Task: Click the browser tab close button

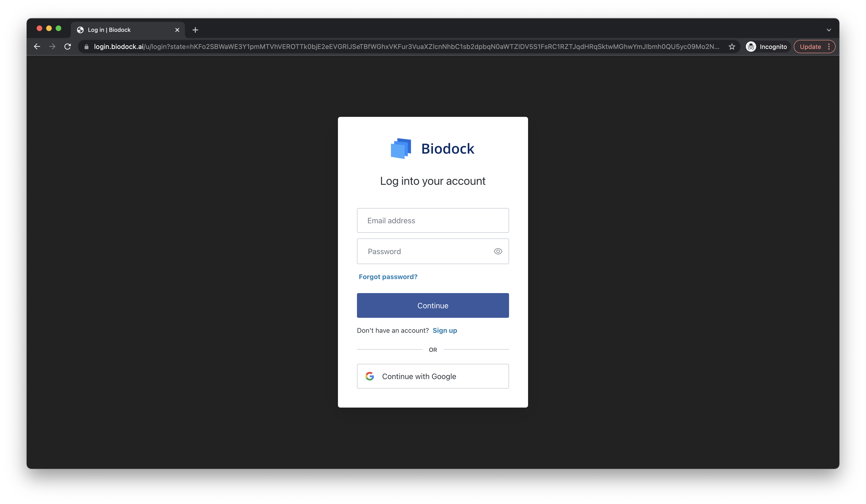Action: [177, 29]
